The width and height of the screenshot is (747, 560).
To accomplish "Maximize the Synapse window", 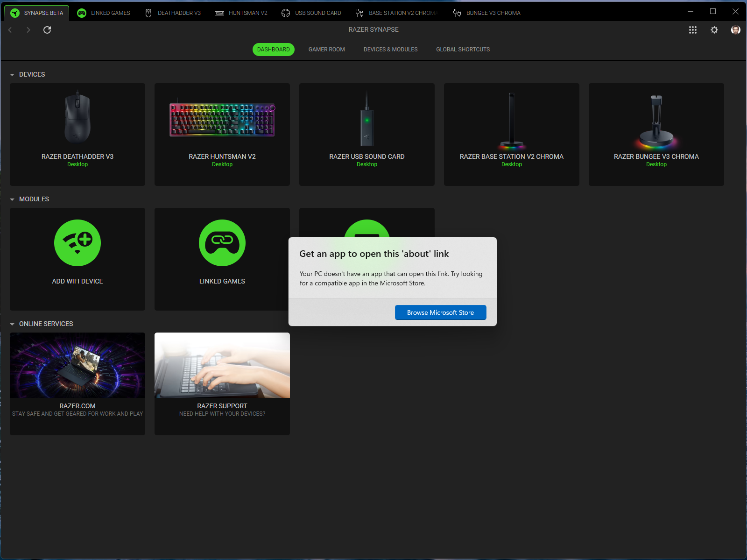I will [713, 12].
